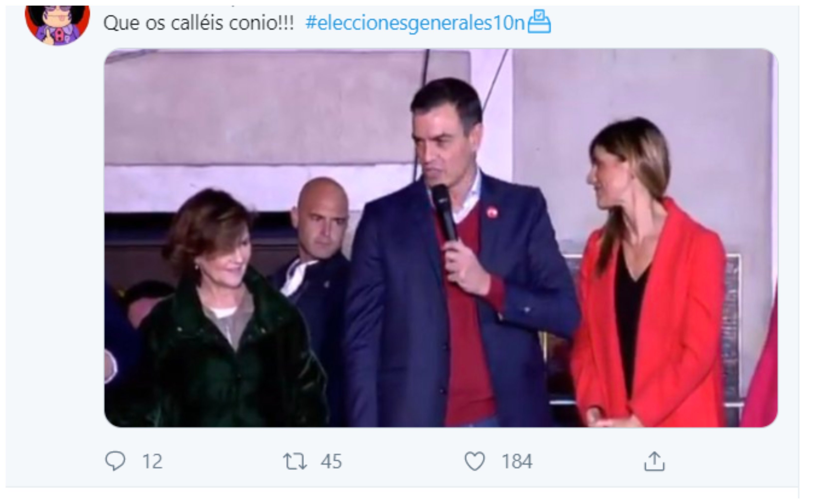Retweet this post using the arrows icon

[295, 461]
